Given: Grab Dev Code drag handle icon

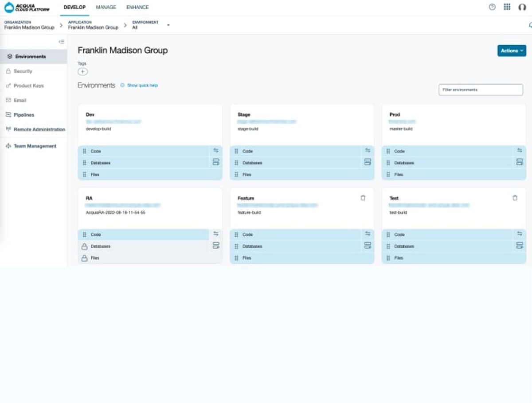Looking at the screenshot, I should pos(84,151).
